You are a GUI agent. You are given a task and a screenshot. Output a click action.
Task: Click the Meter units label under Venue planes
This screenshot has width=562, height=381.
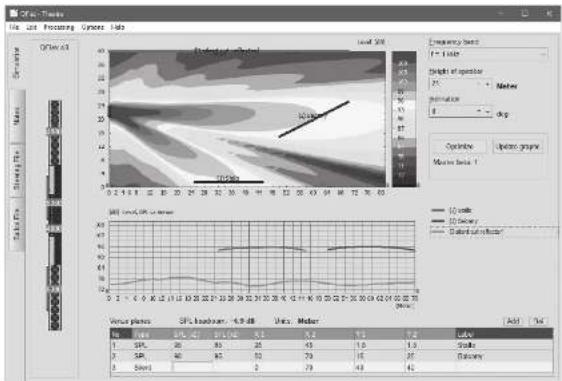pos(308,321)
